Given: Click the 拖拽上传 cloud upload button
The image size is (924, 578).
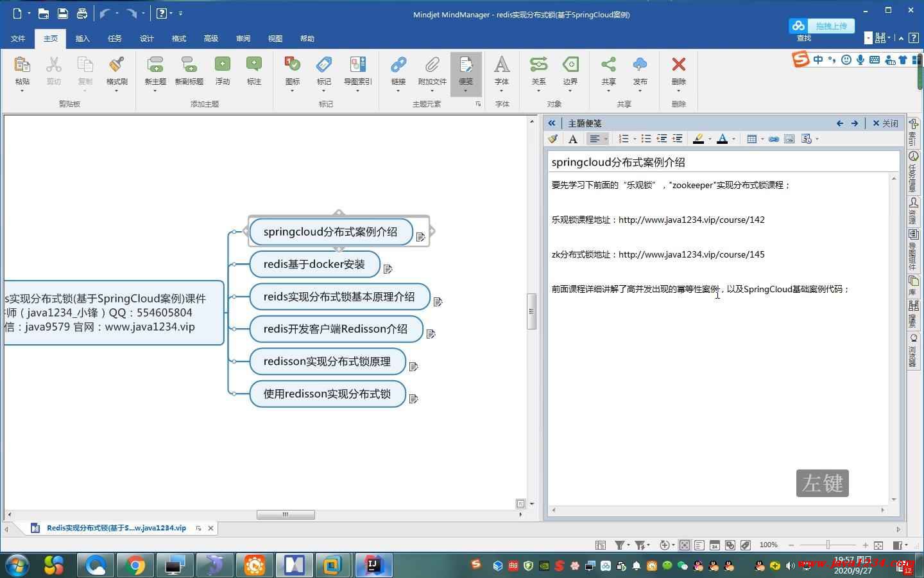Looking at the screenshot, I should [x=821, y=26].
